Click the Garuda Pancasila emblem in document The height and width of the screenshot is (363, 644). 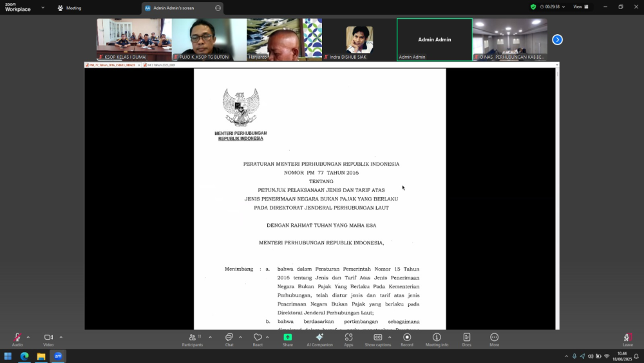coord(241,107)
